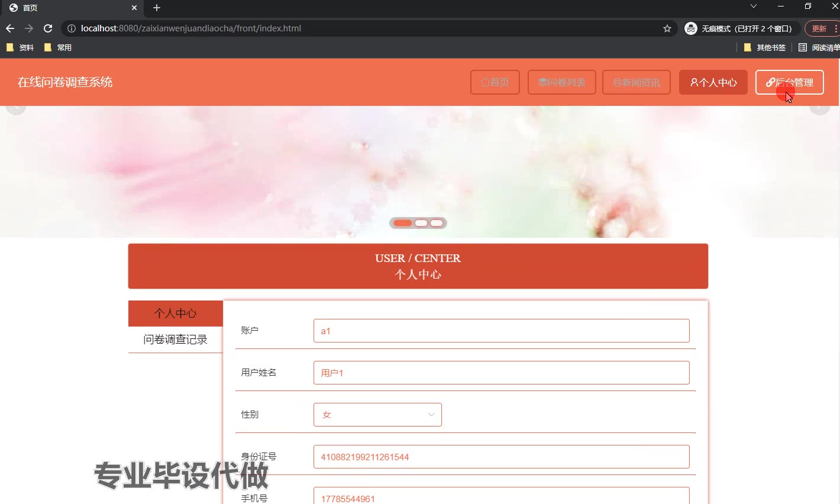Show the next carousel banner
Viewport: 840px width, 504px height.
point(820,108)
